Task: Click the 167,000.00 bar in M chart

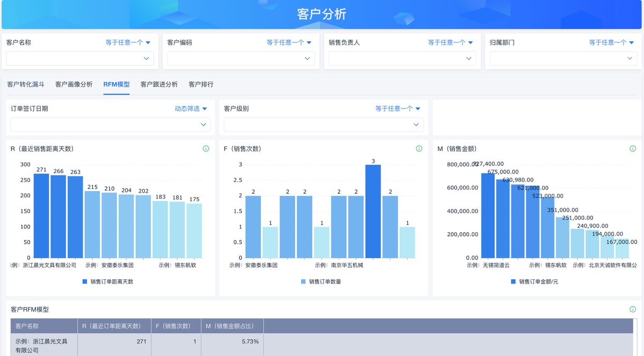Action: tap(622, 249)
